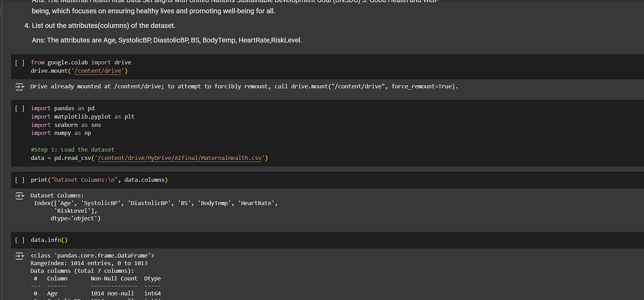Click the 'Dataset Columns:' output line
This screenshot has width=644, height=300.
57,196
